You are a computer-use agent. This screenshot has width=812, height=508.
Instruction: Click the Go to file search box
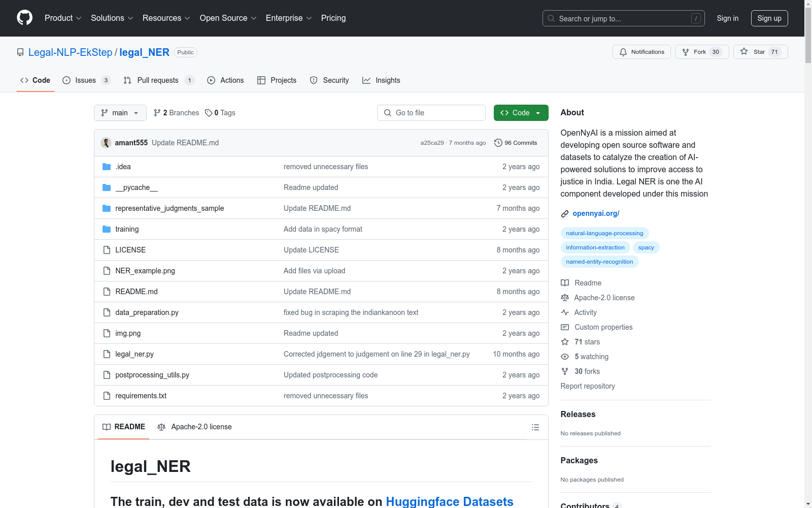[x=431, y=113]
